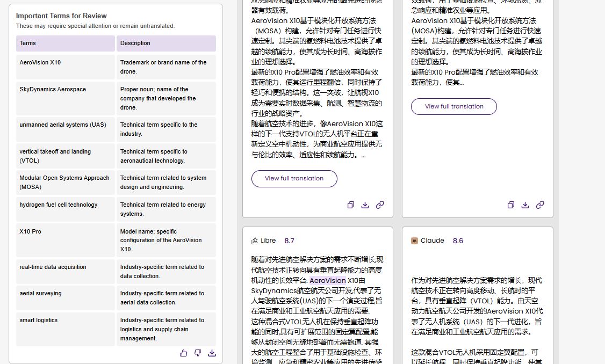Click the share link icon above the Libre card
The width and height of the screenshot is (605, 364).
[380, 205]
